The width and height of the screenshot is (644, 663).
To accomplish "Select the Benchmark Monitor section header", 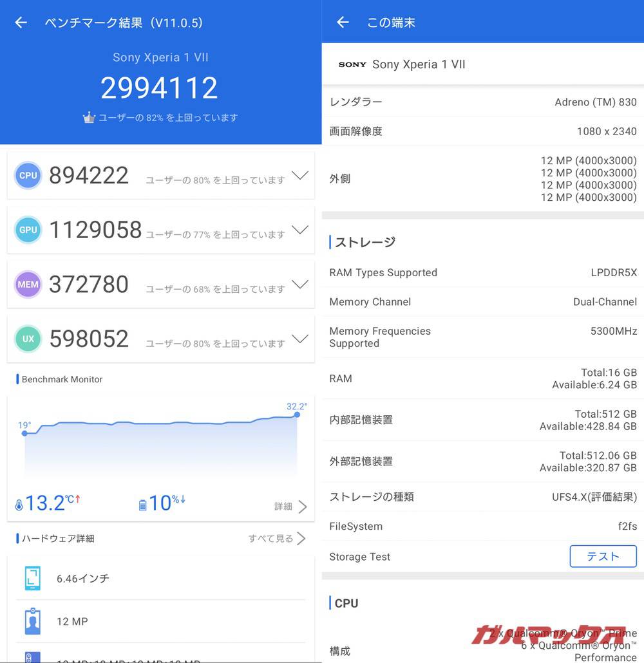I will (62, 380).
